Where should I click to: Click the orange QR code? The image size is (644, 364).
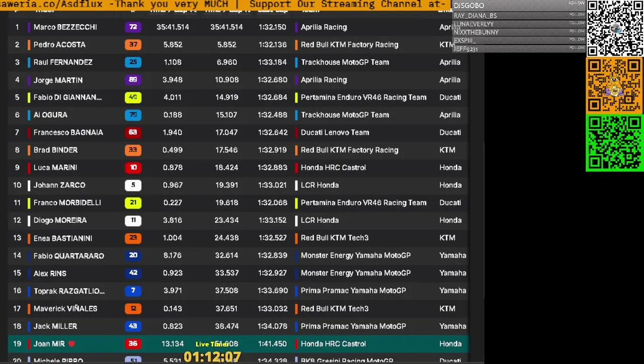pyautogui.click(x=615, y=85)
